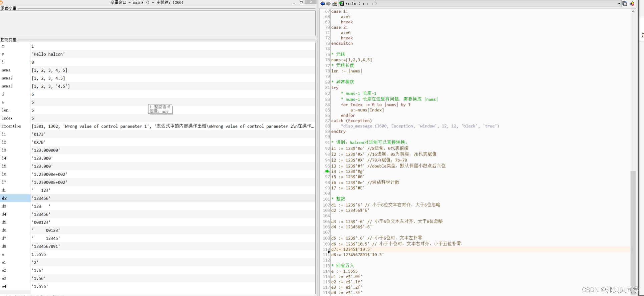Click the * 四舍五入 comment line
This screenshot has width=644, height=296.
tap(343, 266)
